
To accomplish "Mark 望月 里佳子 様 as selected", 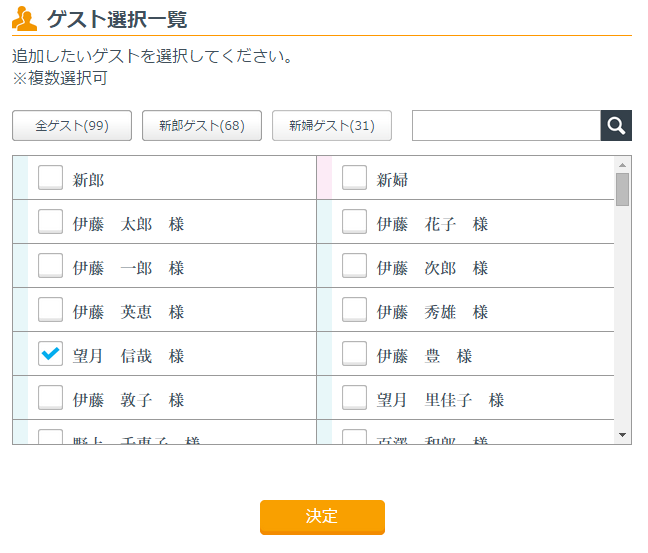I will [354, 398].
